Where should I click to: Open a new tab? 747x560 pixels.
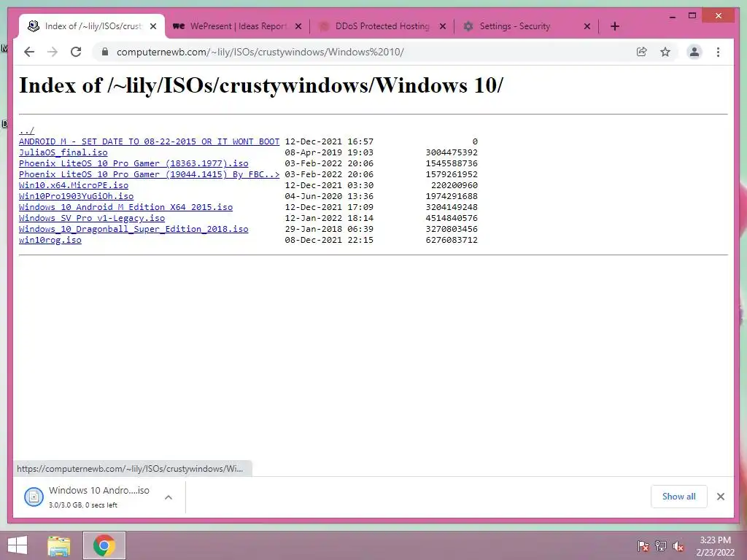pyautogui.click(x=614, y=26)
